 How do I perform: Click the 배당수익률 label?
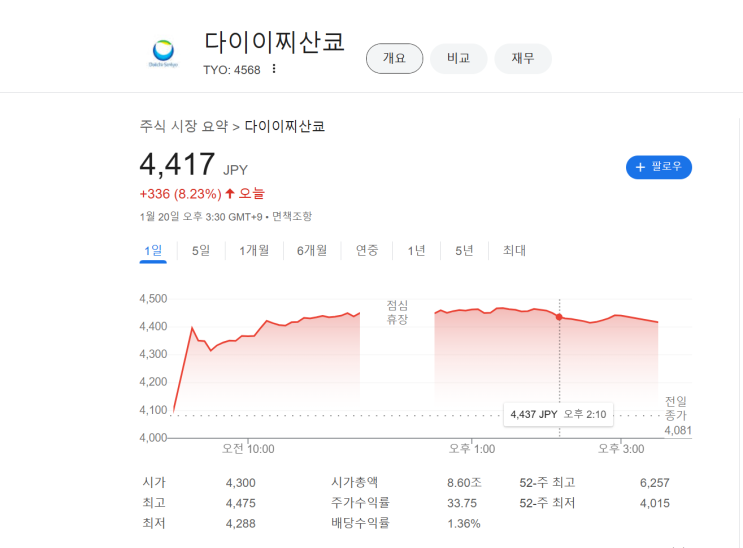(360, 523)
